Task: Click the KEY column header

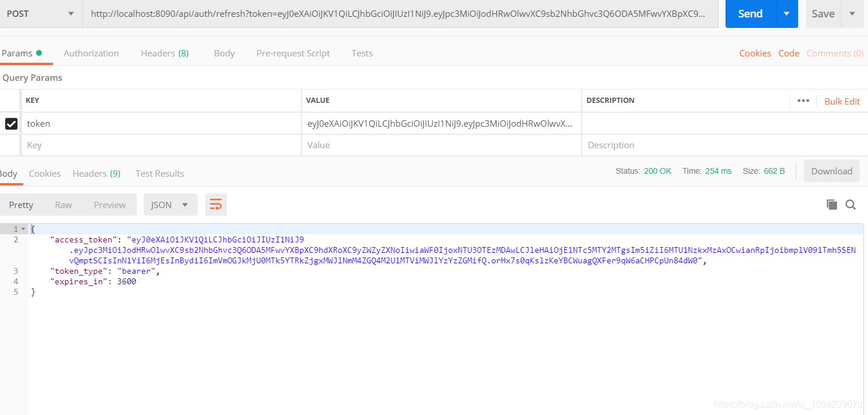Action: point(33,101)
